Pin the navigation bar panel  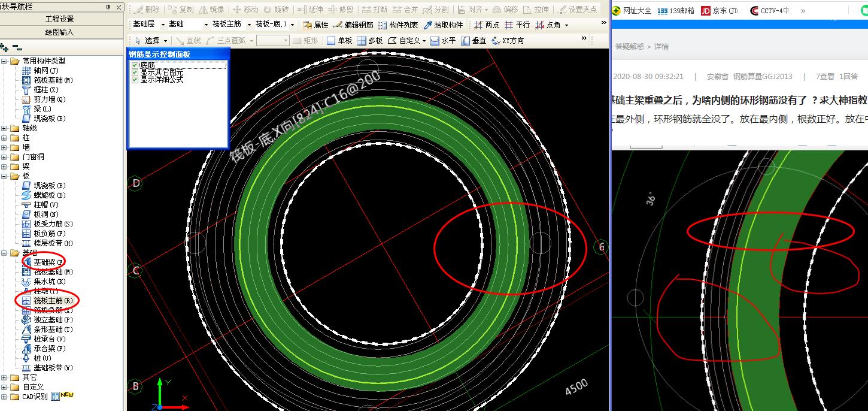(108, 7)
